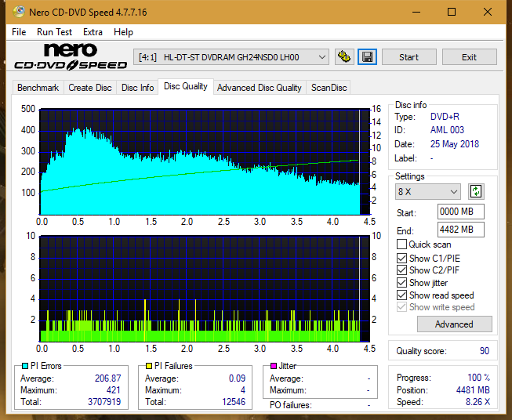Click PI Failures total 12546
The height and width of the screenshot is (420, 512).
click(x=234, y=402)
